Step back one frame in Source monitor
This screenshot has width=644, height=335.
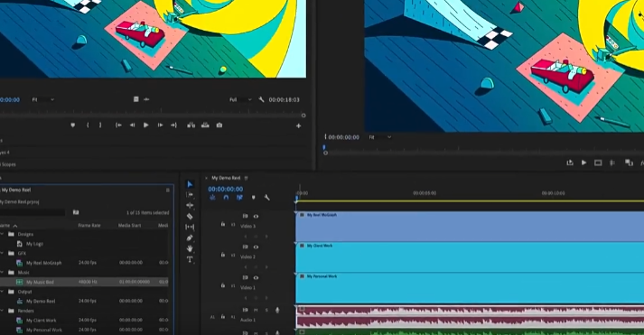pyautogui.click(x=132, y=126)
